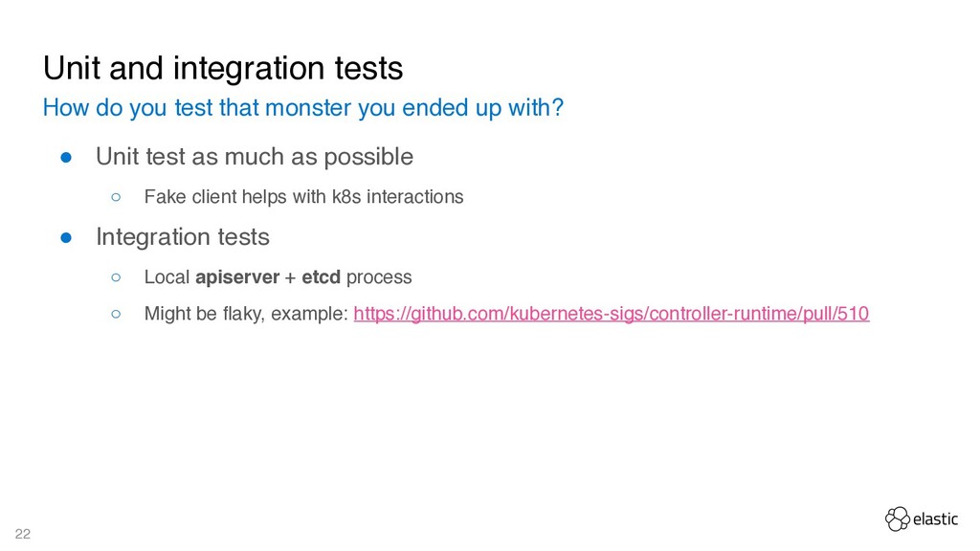Click the word Local in sub-bullet
The width and height of the screenshot is (980, 551).
[167, 276]
